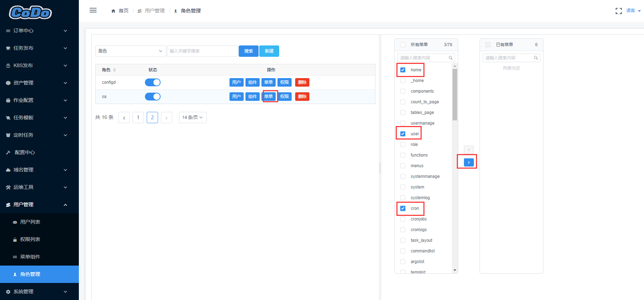Focus the 已有菜单 search input

[x=512, y=58]
